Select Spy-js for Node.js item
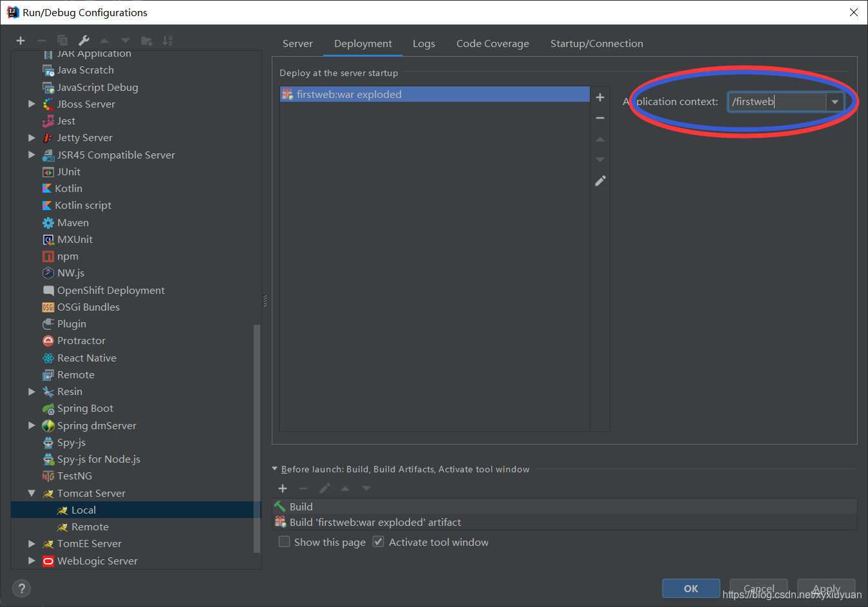 point(99,459)
